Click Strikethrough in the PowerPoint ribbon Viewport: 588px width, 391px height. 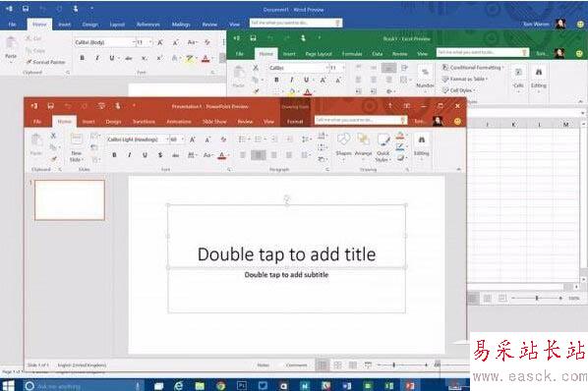pos(175,154)
